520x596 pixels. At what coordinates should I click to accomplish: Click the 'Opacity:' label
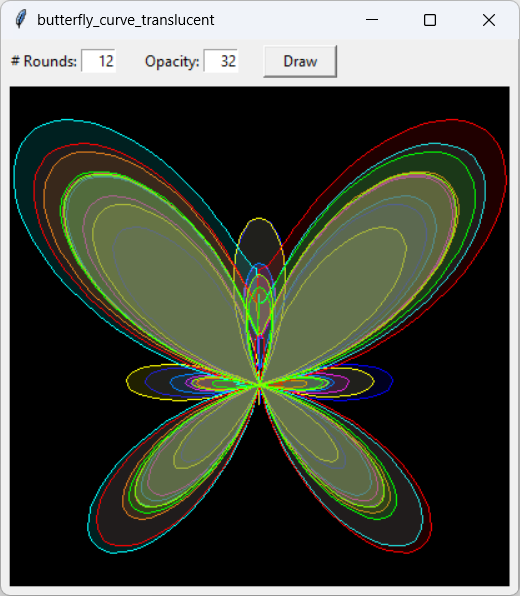click(172, 61)
